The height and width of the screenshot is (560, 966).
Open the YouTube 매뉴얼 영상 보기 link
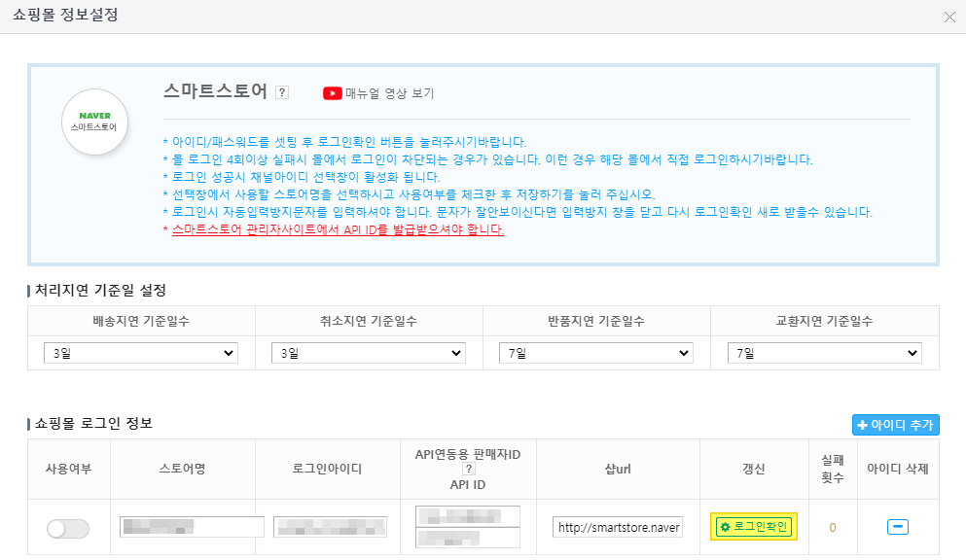pos(378,93)
